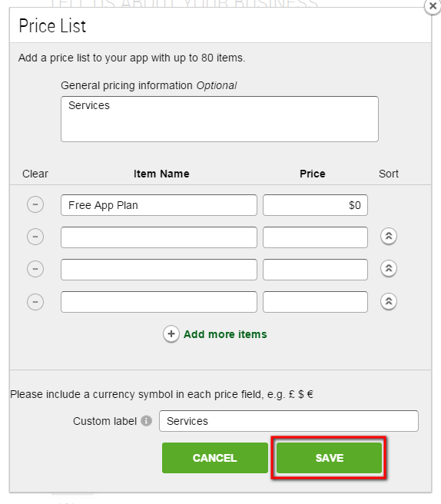Image resolution: width=441 pixels, height=504 pixels.
Task: Click the Add more items link
Action: (x=225, y=334)
